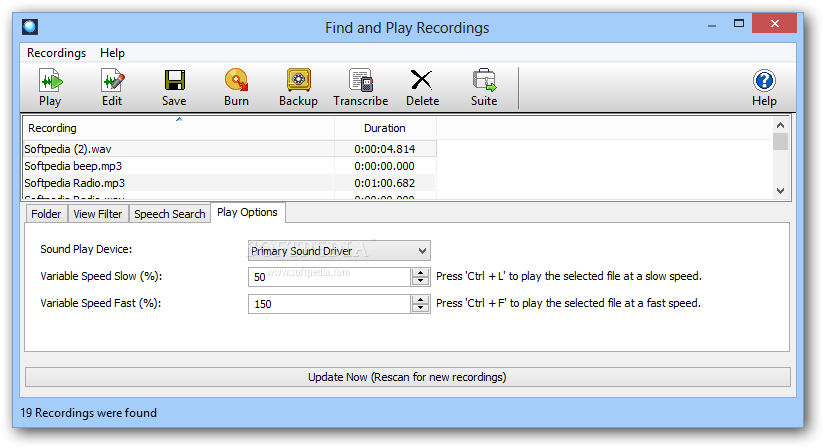Open the Backup tool
Image resolution: width=824 pixels, height=448 pixels.
tap(298, 88)
